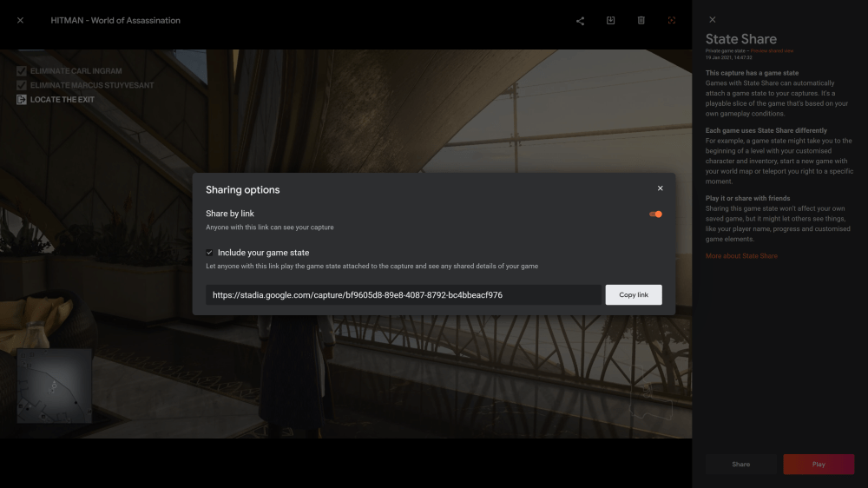Click the Share button in side panel

(x=740, y=465)
